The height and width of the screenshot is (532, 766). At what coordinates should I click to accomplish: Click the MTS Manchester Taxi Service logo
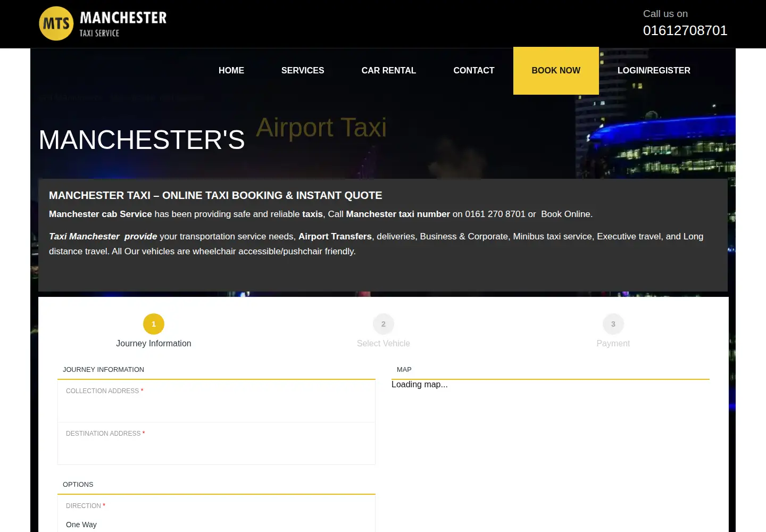click(103, 23)
